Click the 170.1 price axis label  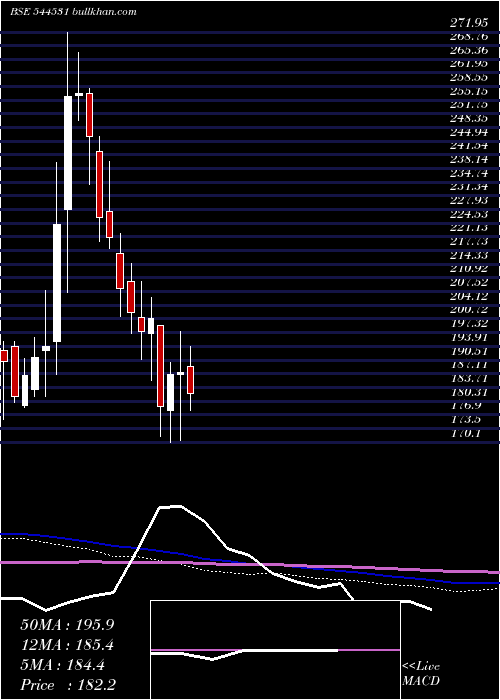click(x=465, y=433)
